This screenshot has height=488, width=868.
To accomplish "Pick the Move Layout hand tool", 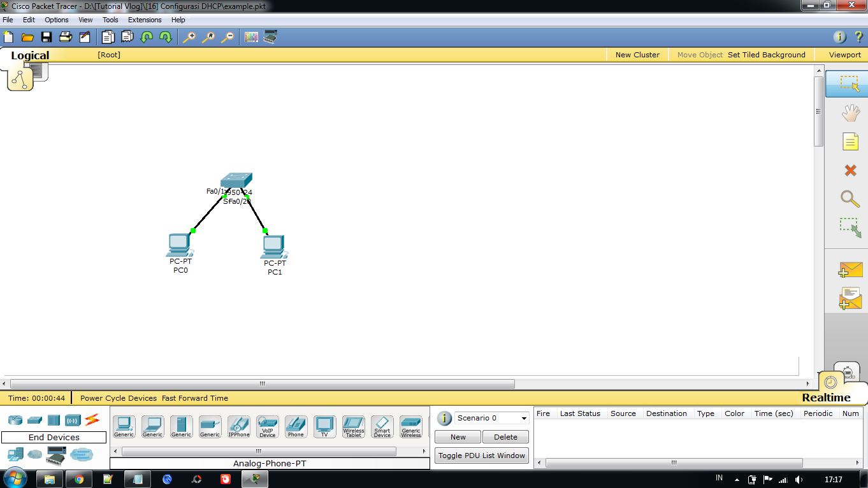I will 850,113.
